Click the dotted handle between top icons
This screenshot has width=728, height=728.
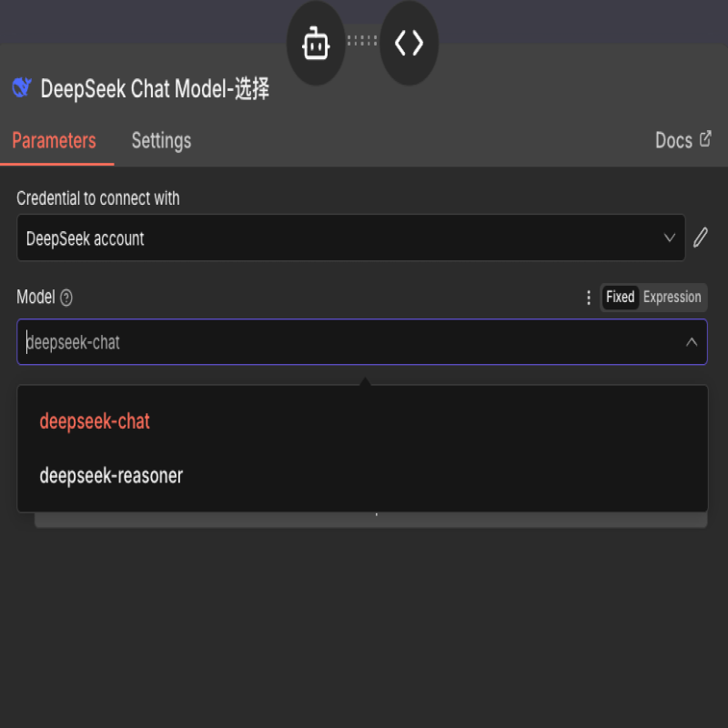click(x=362, y=41)
